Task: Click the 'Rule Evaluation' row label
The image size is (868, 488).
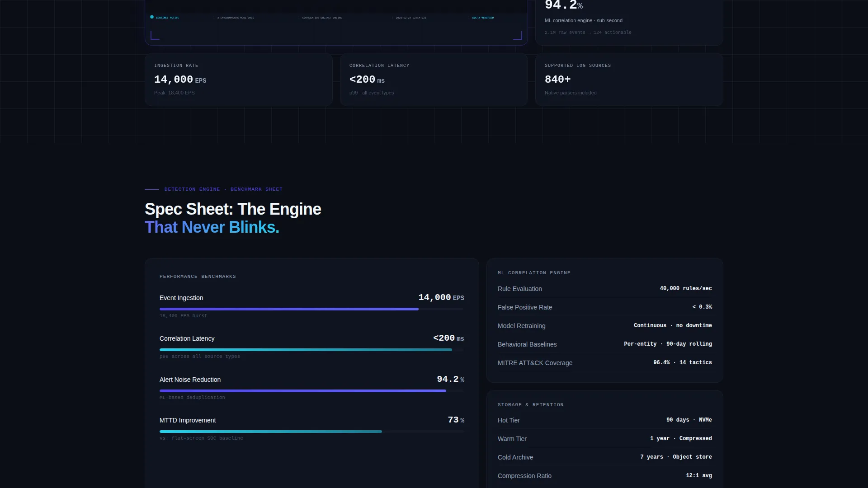Action: (519, 289)
